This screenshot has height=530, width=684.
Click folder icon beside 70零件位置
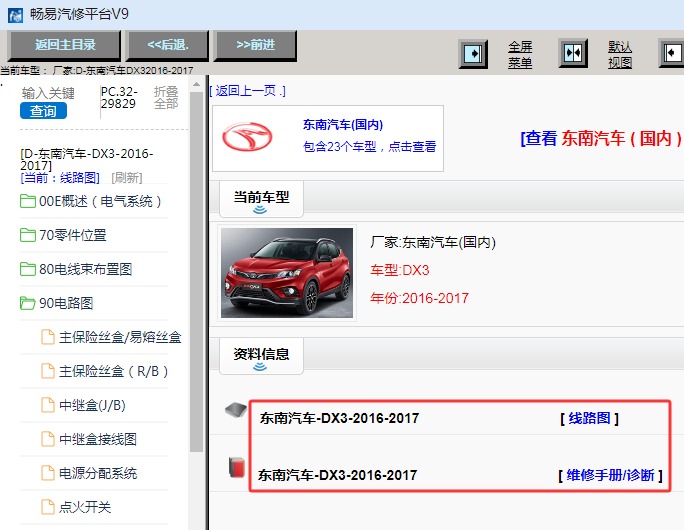[27, 235]
